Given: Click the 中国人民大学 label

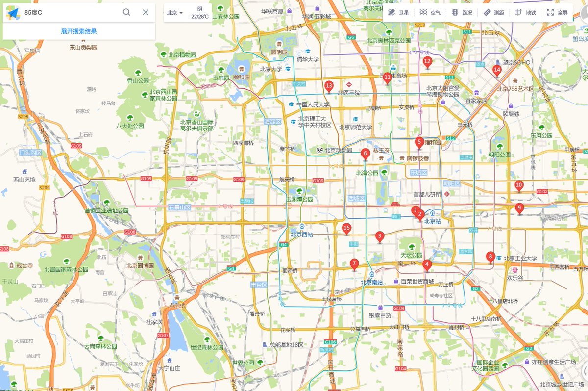Looking at the screenshot, I should coord(313,104).
